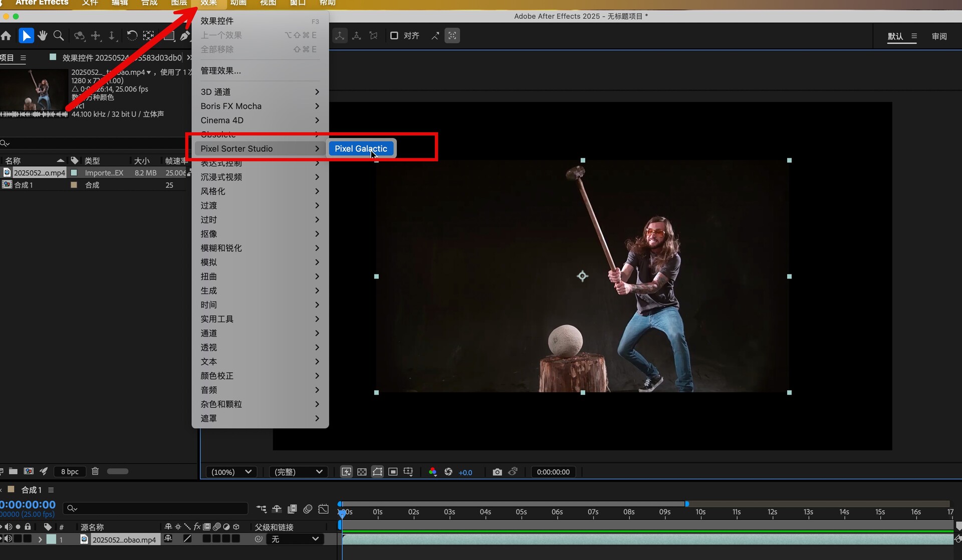Open the 管理效果... menu entry
Screen dimensions: 962x560
pos(220,71)
